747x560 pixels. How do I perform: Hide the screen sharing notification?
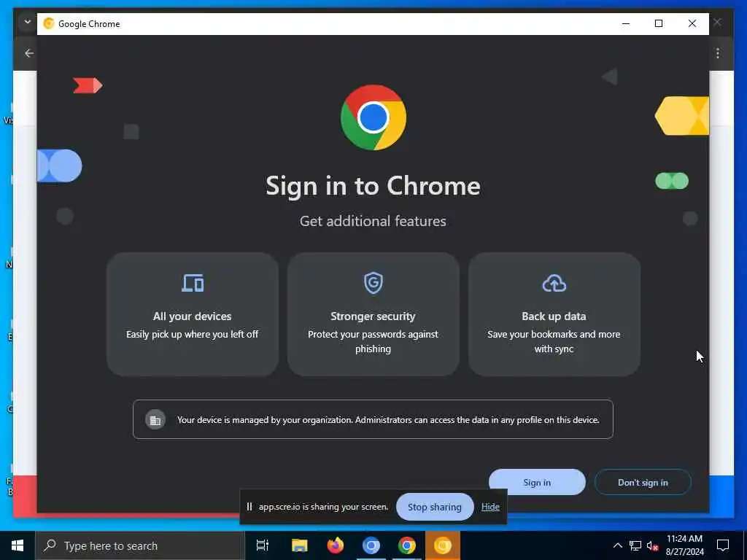click(490, 507)
